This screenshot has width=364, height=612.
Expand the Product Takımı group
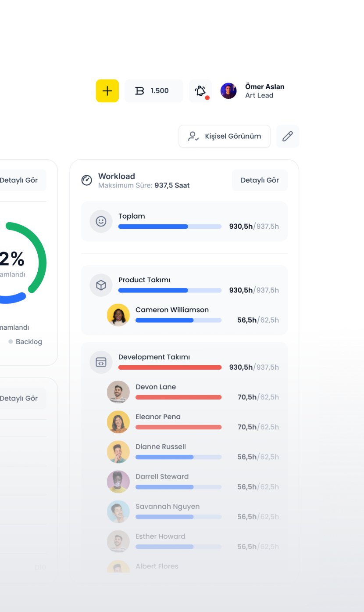[144, 280]
